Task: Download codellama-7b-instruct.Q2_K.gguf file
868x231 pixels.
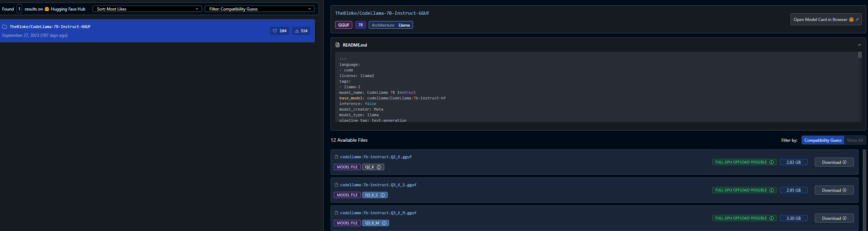Action: [x=834, y=162]
